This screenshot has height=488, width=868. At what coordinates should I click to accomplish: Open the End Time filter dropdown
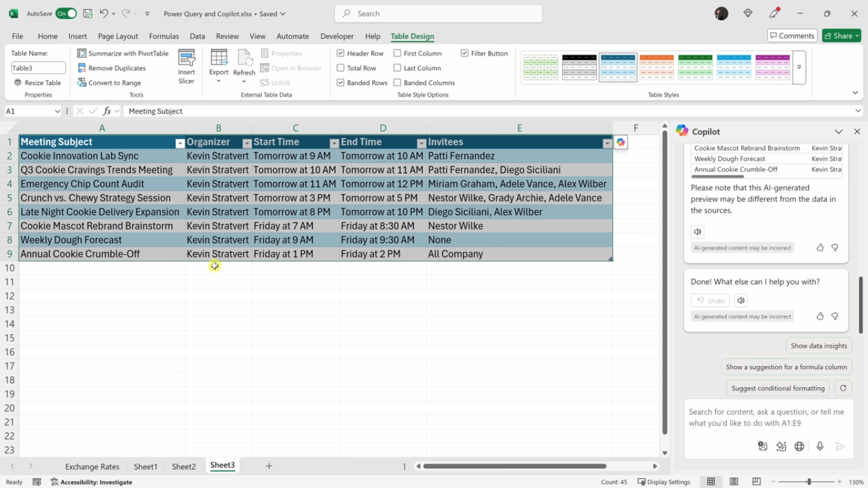point(421,144)
